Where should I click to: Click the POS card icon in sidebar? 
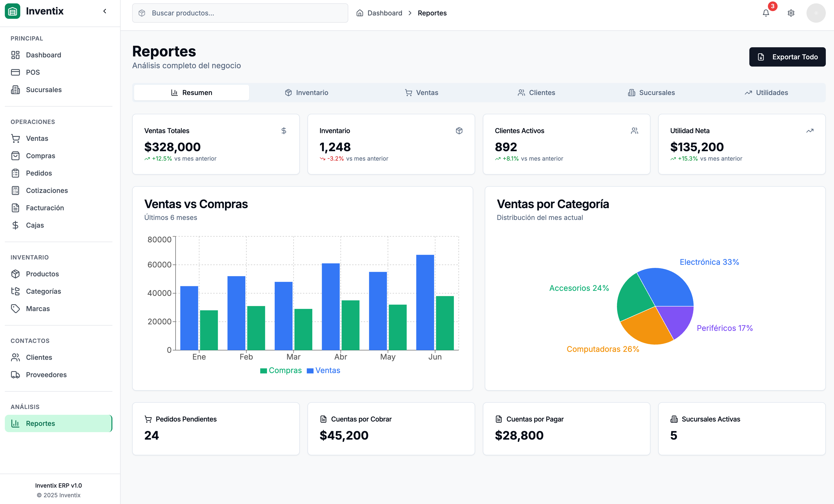click(15, 72)
